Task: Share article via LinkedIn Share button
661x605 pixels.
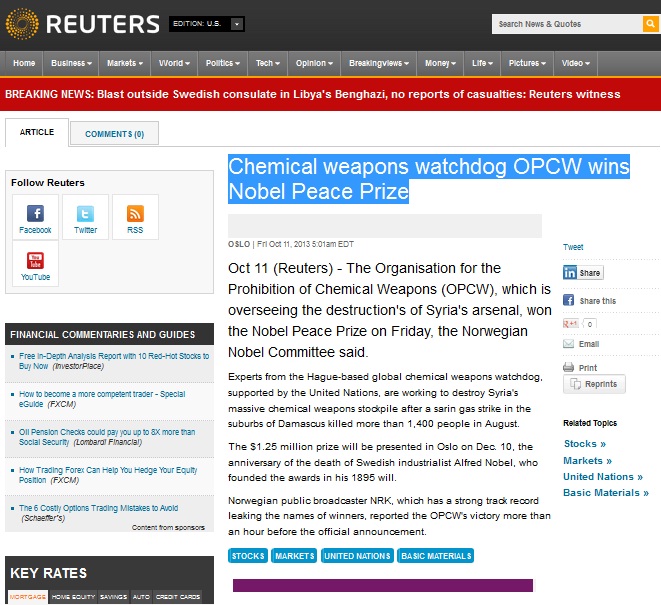Action: [x=583, y=272]
